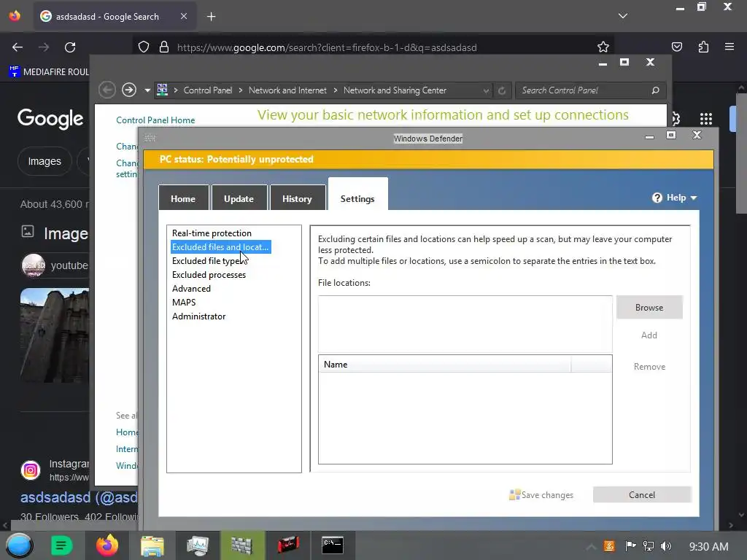Image resolution: width=747 pixels, height=560 pixels.
Task: Open File Explorer from the taskbar
Action: (152, 545)
